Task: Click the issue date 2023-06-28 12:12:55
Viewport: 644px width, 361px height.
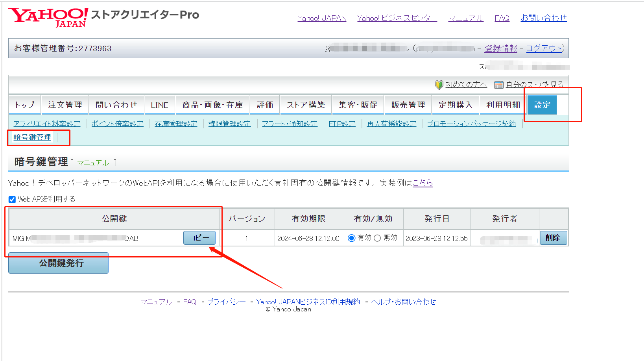Action: pos(437,239)
